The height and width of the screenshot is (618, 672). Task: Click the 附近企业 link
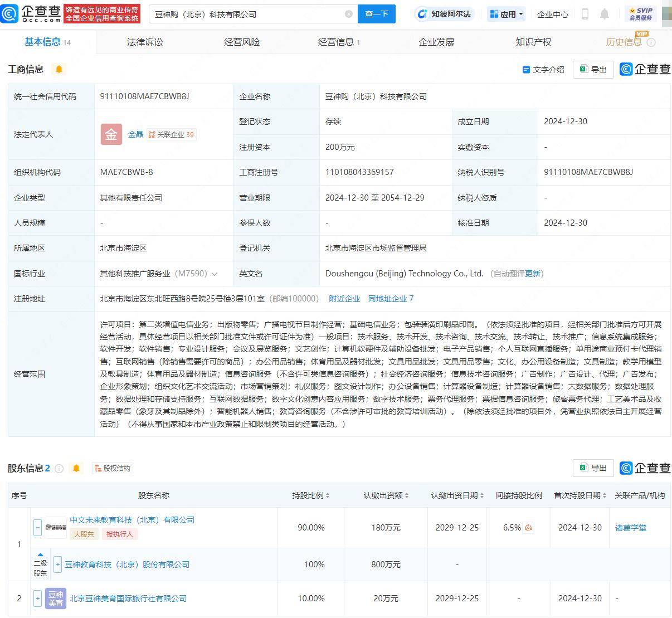point(344,299)
